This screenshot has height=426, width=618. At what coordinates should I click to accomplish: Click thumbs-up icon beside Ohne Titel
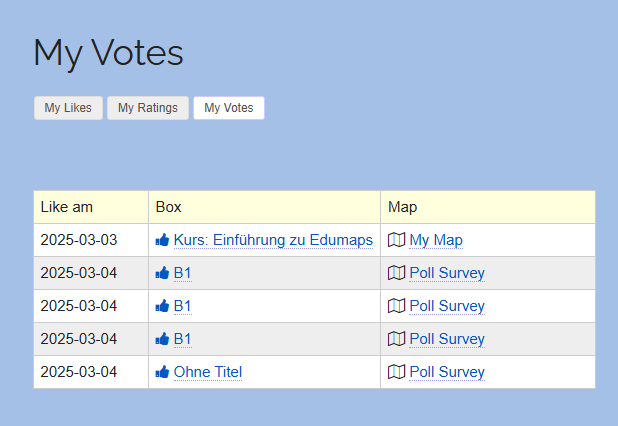click(162, 372)
